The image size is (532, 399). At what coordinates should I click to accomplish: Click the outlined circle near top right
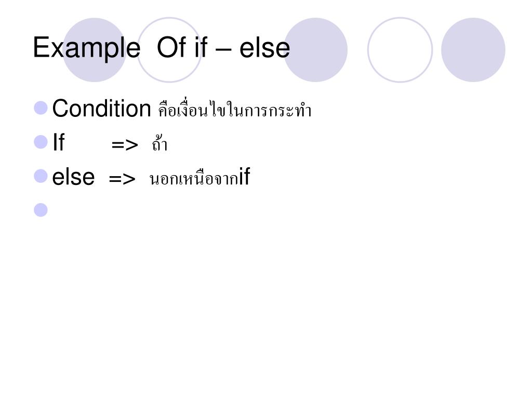(400, 50)
